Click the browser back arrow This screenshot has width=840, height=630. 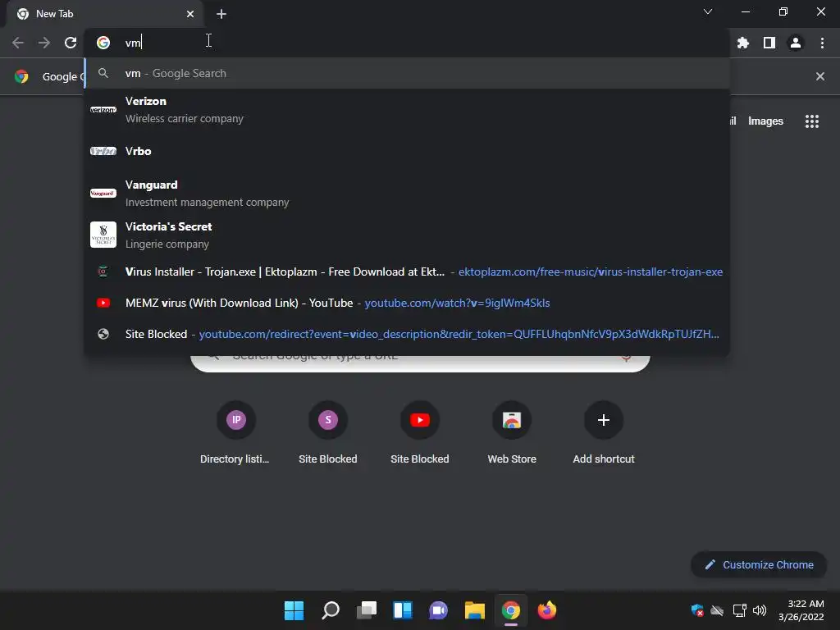pyautogui.click(x=18, y=43)
